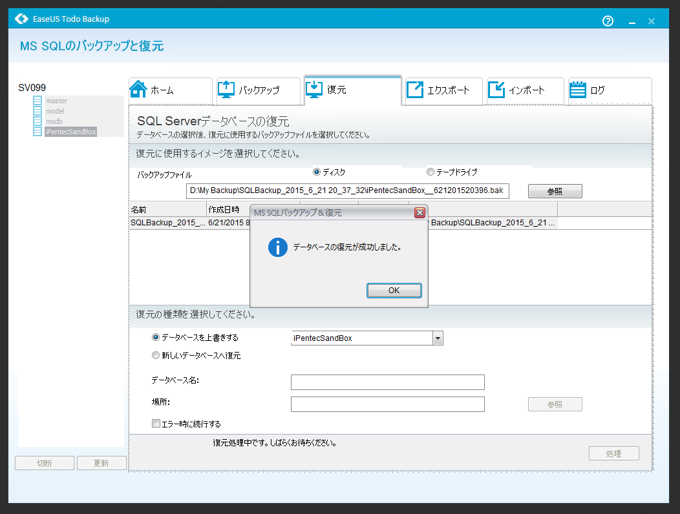Open the ログ tab
The height and width of the screenshot is (514, 680).
[x=610, y=90]
